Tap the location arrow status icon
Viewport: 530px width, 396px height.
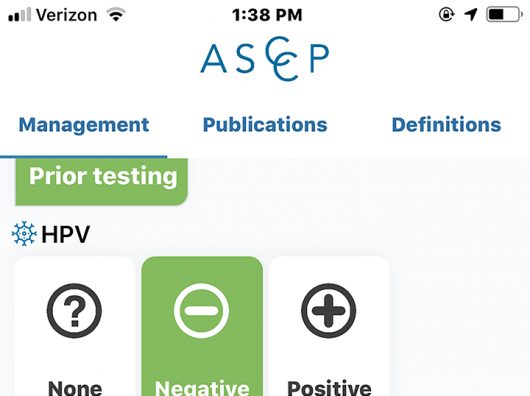point(471,15)
